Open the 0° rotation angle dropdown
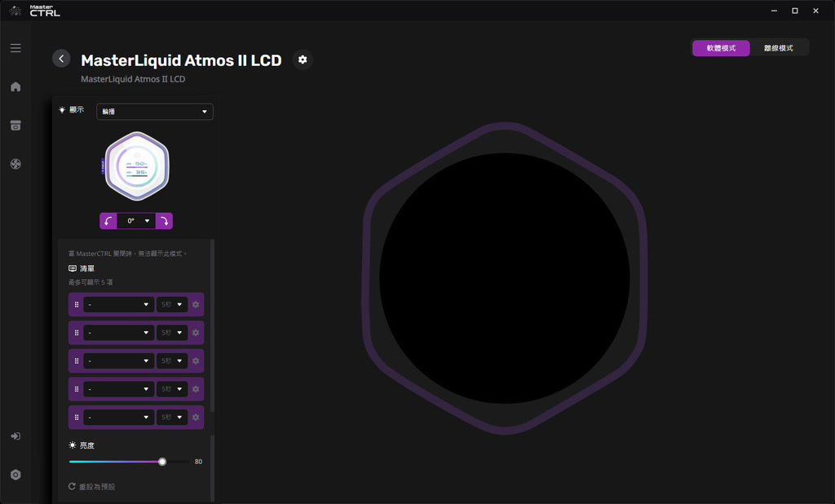835x504 pixels. click(x=136, y=220)
